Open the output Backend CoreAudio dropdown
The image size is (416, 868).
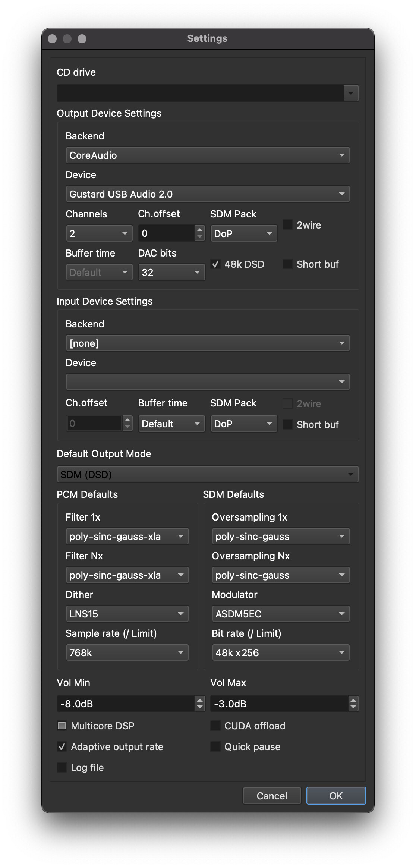point(207,155)
